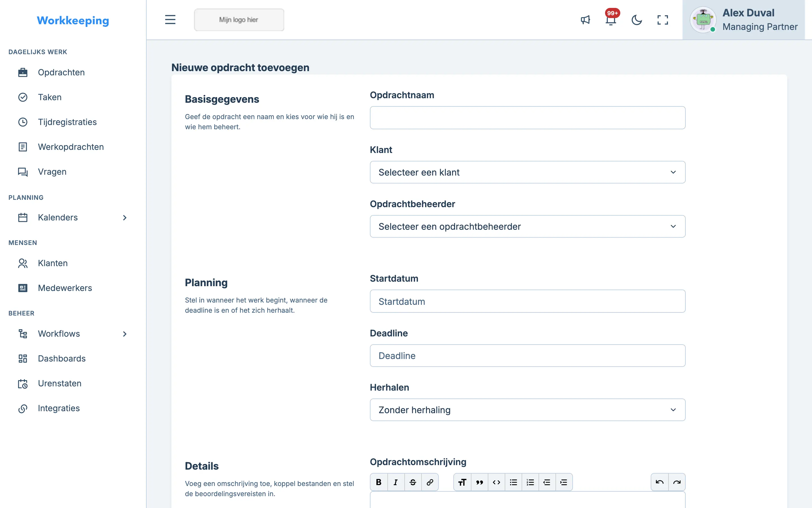Image resolution: width=812 pixels, height=508 pixels.
Task: Click the heading text size button
Action: (462, 482)
